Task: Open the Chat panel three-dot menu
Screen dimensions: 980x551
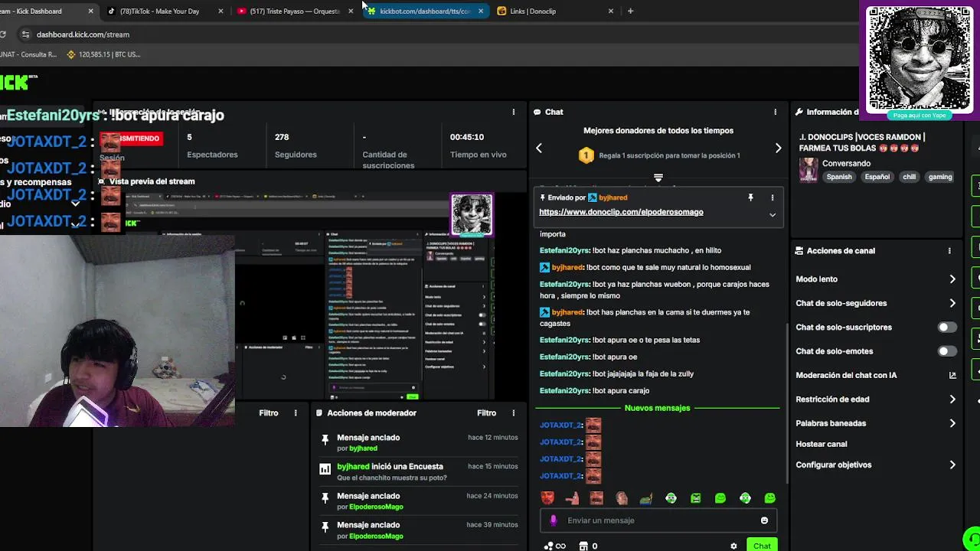Action: [775, 112]
